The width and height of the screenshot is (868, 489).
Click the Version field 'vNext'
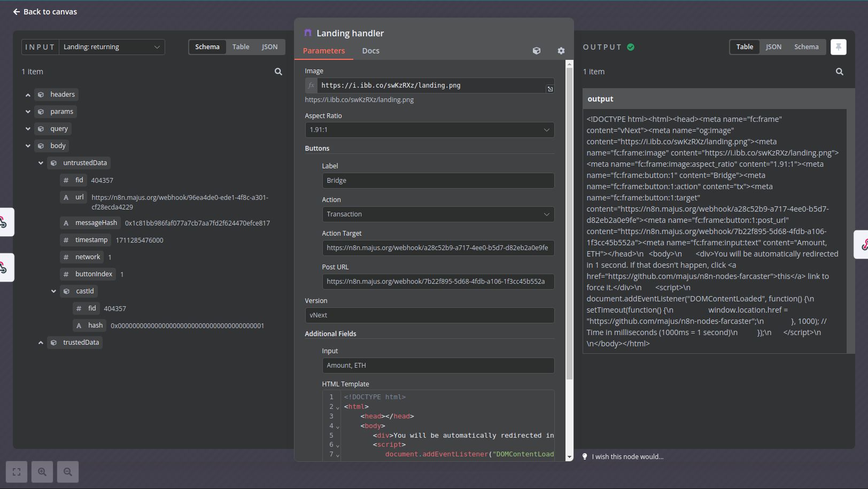[430, 315]
